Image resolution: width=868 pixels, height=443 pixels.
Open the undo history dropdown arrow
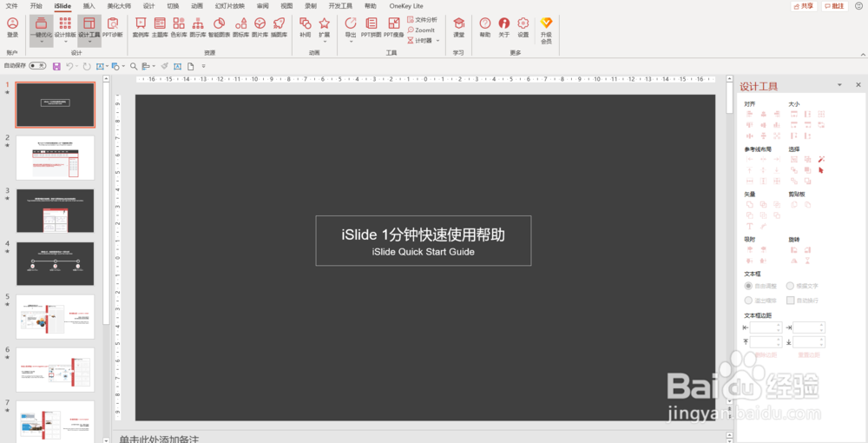77,66
